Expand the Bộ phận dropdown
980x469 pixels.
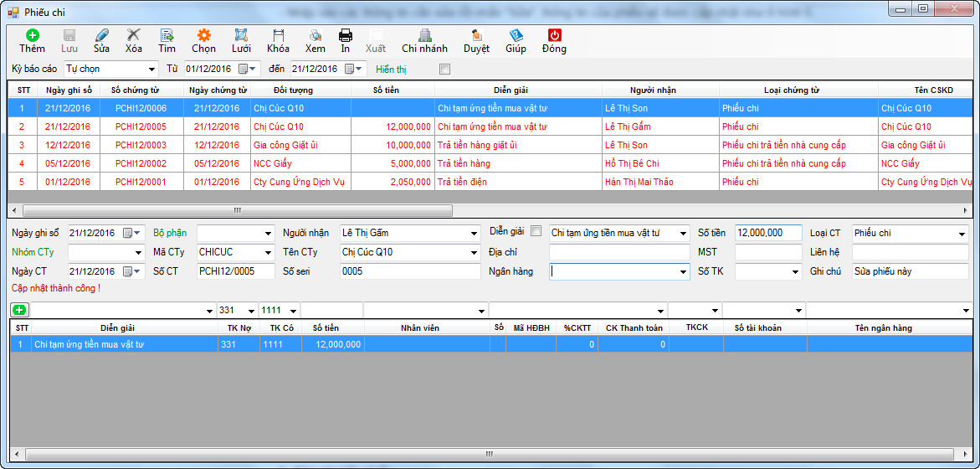click(268, 234)
